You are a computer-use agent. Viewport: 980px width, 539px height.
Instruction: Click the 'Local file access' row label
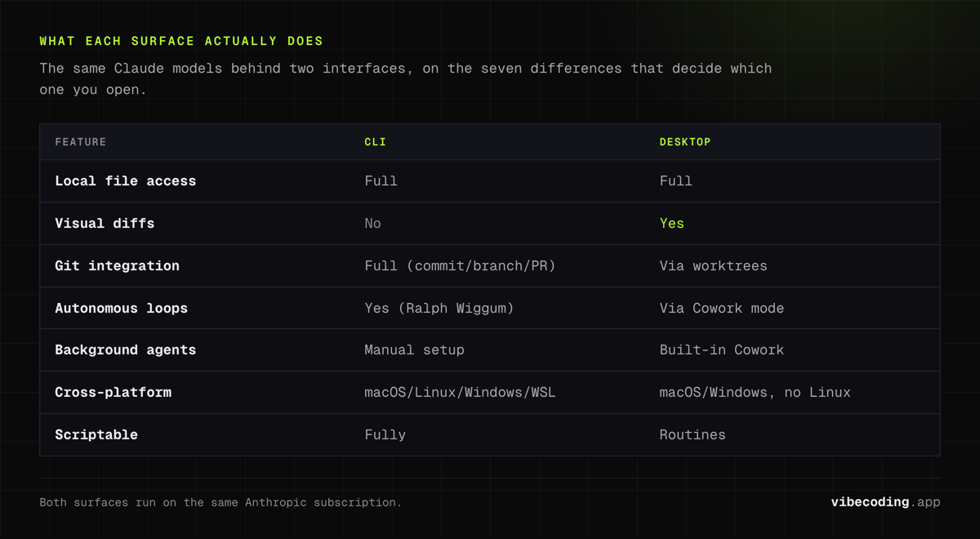[x=125, y=181]
